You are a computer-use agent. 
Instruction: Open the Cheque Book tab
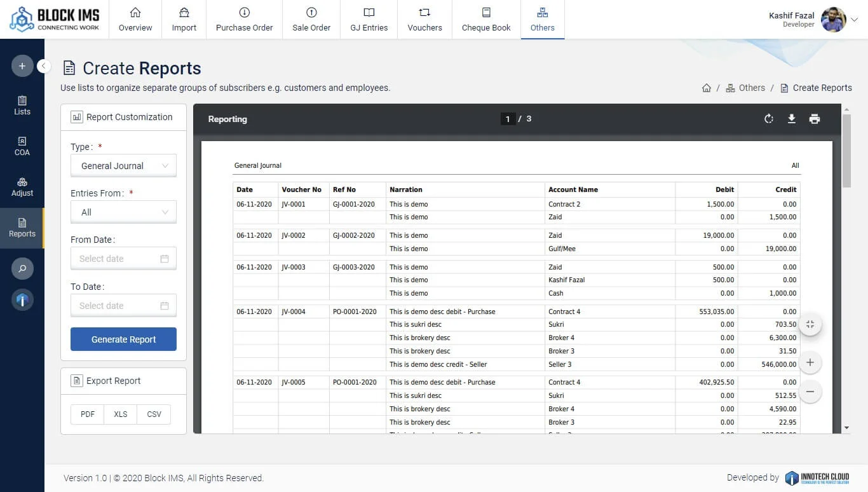point(486,20)
